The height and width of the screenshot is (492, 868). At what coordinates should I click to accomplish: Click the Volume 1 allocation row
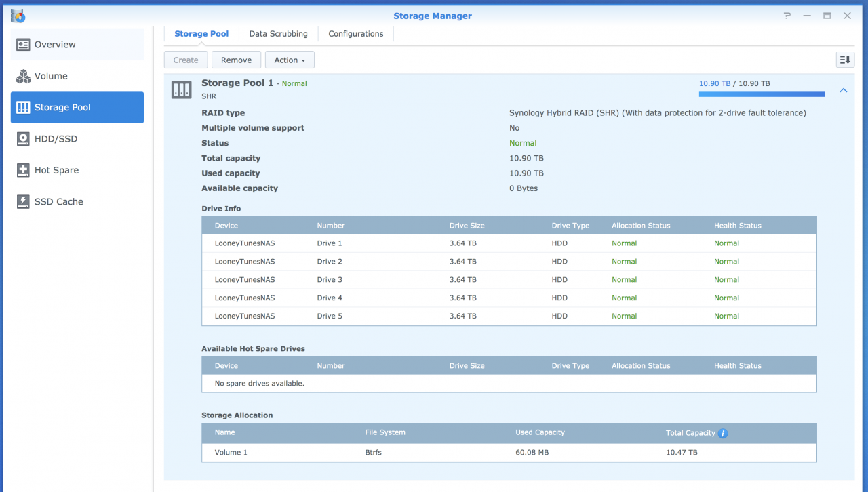click(x=509, y=452)
